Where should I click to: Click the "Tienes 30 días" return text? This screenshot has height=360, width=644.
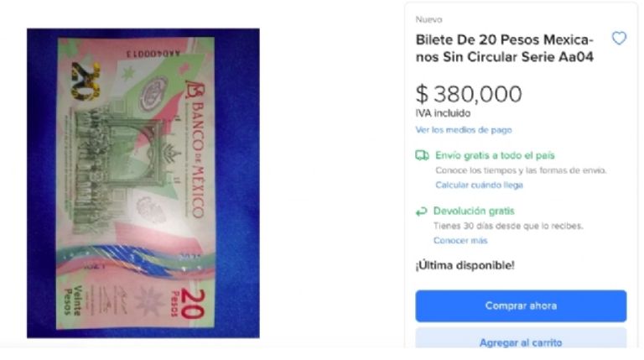[508, 226]
